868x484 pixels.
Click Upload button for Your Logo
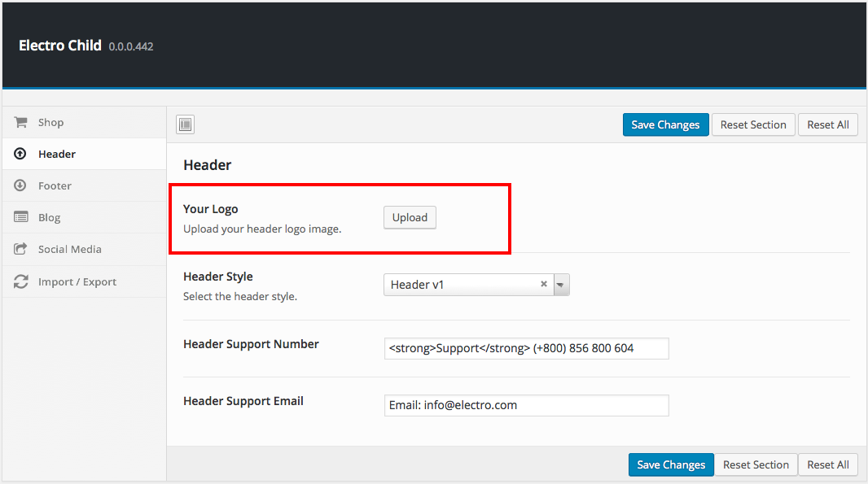(x=410, y=217)
